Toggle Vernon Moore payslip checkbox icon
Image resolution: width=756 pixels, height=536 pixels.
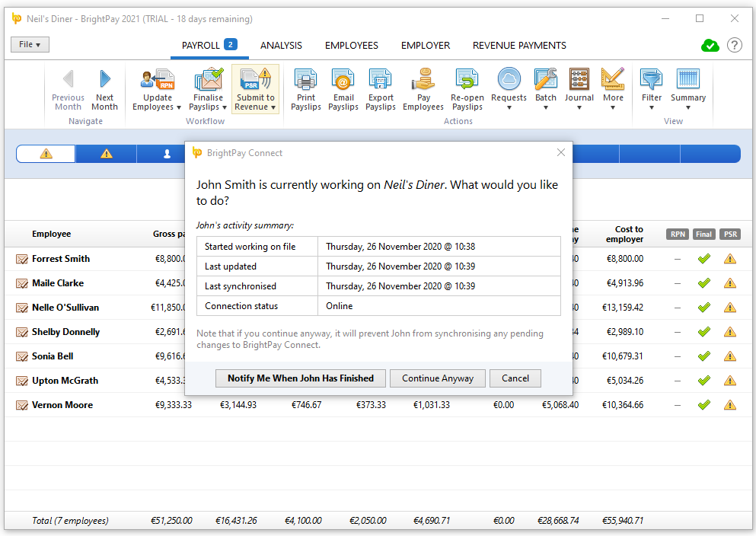(21, 405)
